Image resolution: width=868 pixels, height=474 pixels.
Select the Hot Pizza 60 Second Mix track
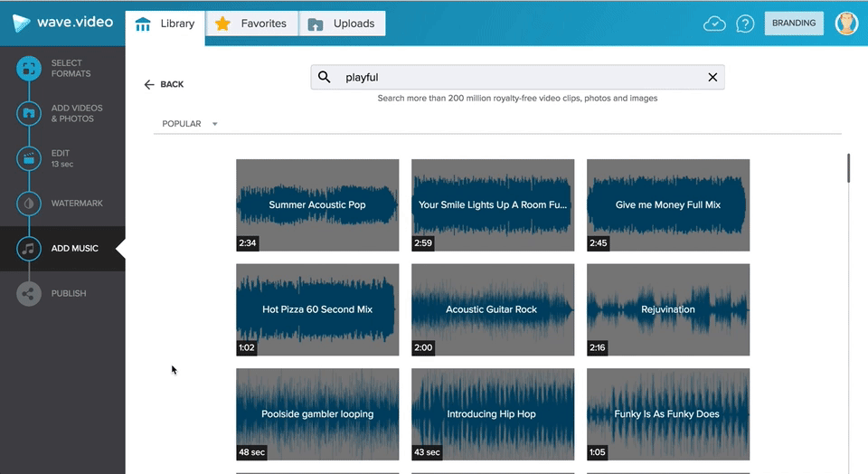317,309
